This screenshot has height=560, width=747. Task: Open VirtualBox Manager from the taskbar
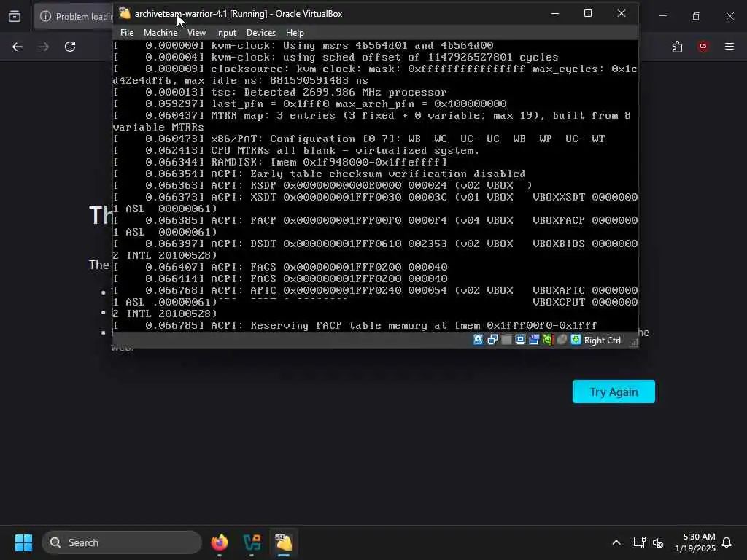click(252, 542)
